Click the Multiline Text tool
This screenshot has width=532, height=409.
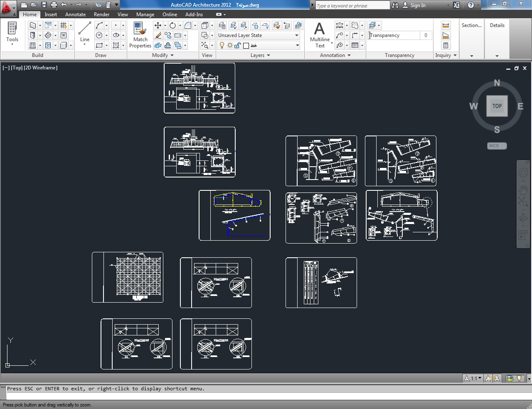(320, 34)
